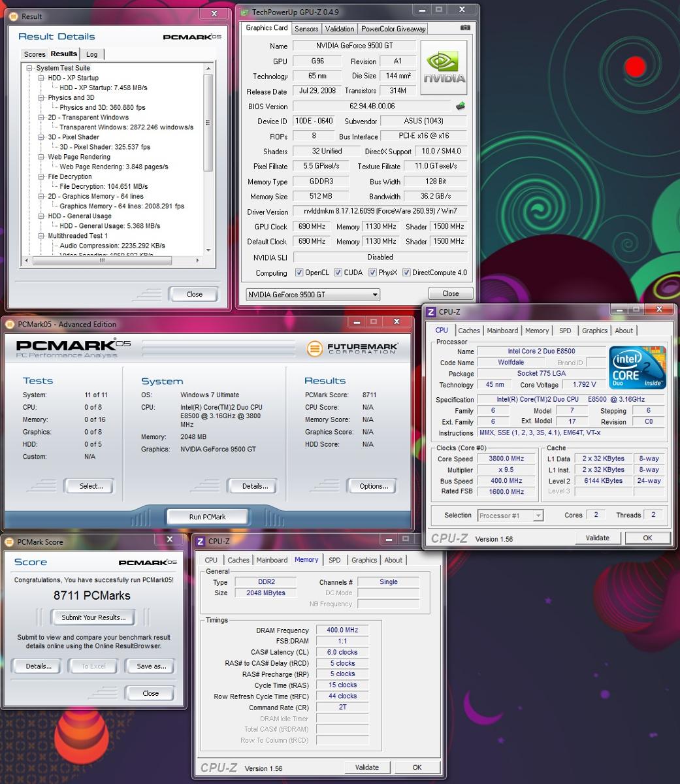Click the Result tree scroll down arrow

(208, 250)
